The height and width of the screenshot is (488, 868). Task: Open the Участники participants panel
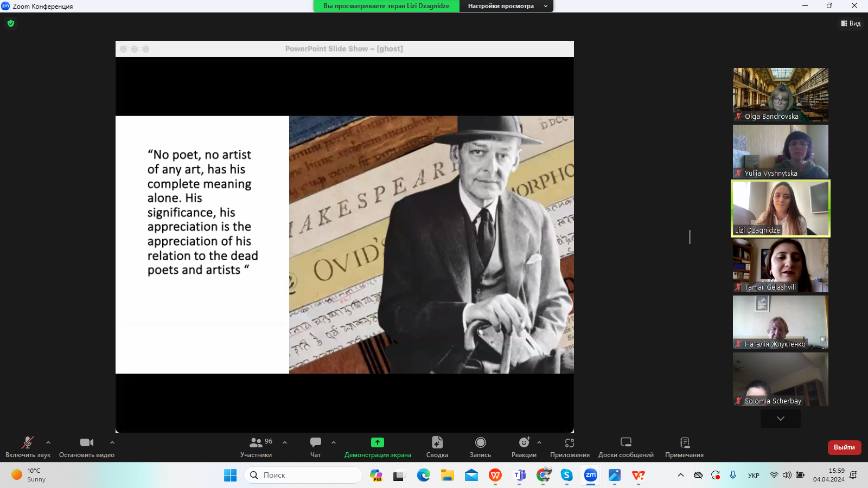pos(256,447)
